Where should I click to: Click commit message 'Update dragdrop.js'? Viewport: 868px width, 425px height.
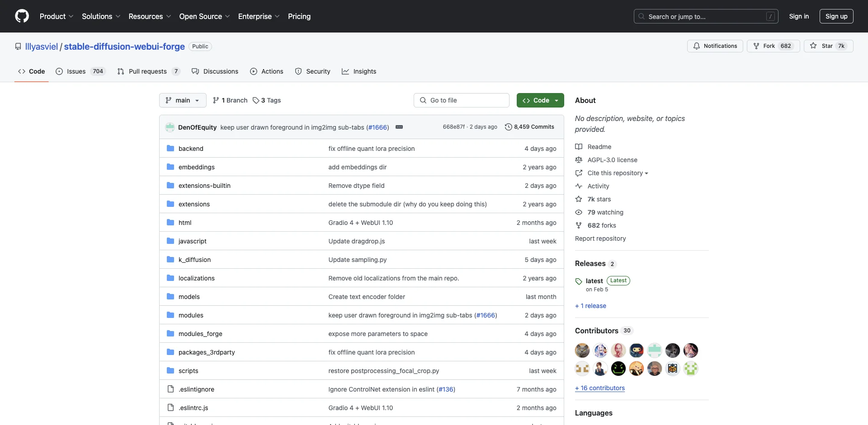357,241
